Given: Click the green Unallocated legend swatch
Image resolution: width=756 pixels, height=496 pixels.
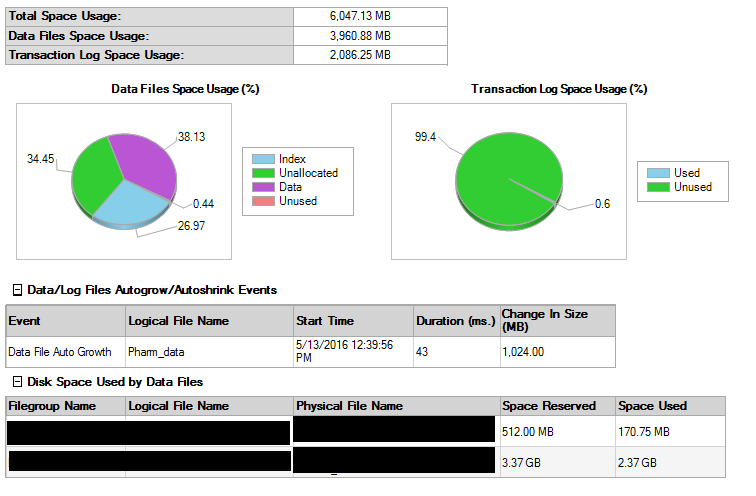Looking at the screenshot, I should click(263, 173).
